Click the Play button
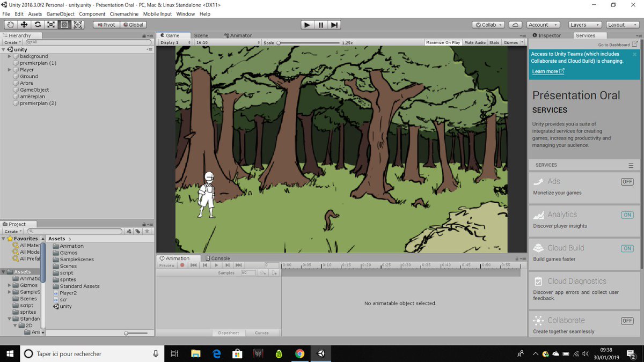This screenshot has height=362, width=644. pos(307,25)
